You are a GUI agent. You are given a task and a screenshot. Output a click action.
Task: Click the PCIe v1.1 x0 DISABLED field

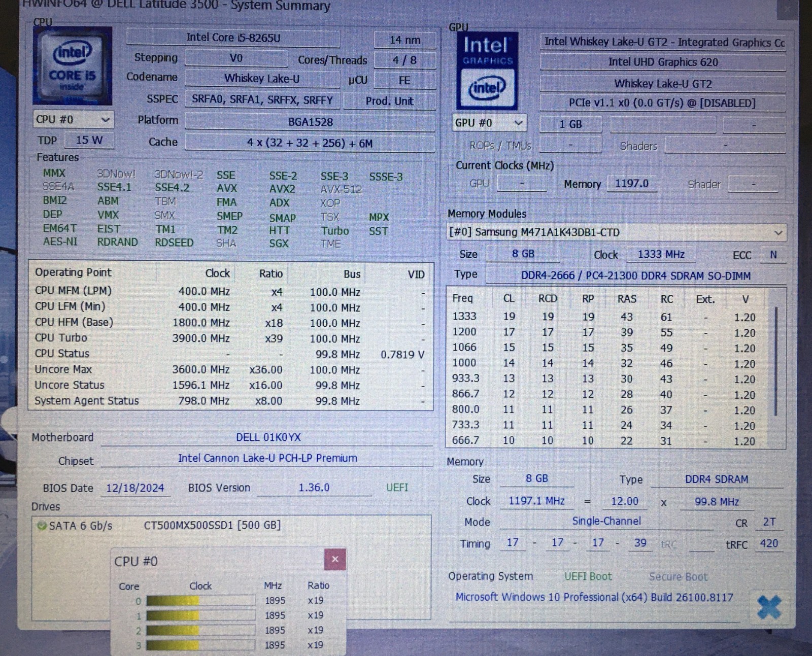(663, 103)
